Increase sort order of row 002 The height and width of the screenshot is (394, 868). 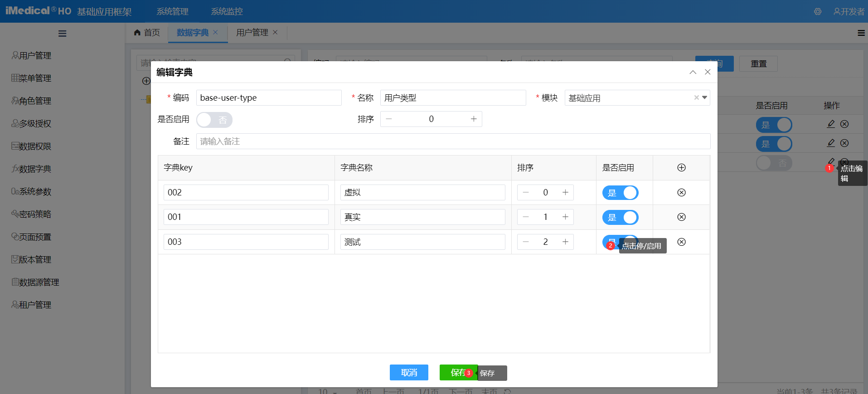pos(565,193)
